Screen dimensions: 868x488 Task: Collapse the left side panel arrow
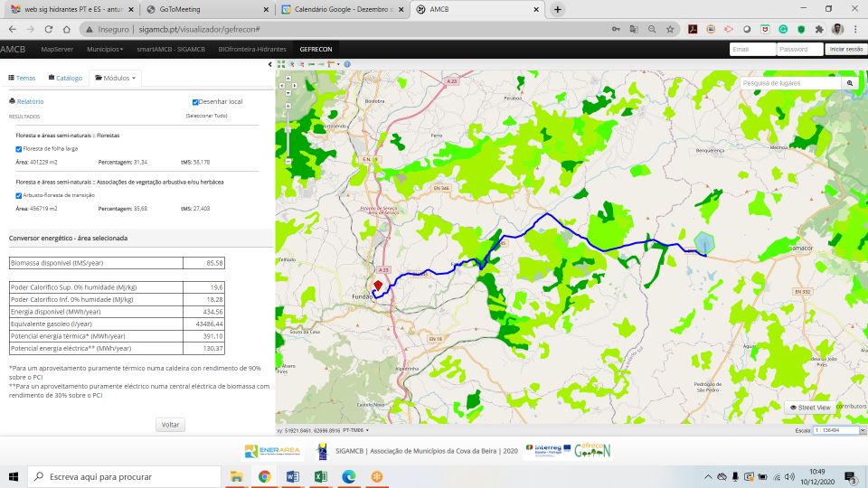tap(270, 65)
